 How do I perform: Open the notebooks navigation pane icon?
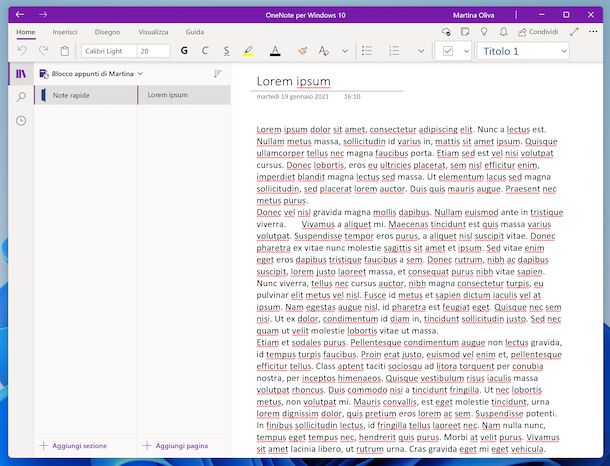click(x=21, y=74)
